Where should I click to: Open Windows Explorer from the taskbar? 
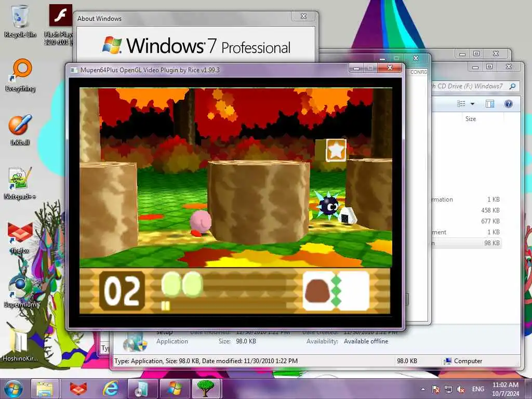[x=45, y=389]
